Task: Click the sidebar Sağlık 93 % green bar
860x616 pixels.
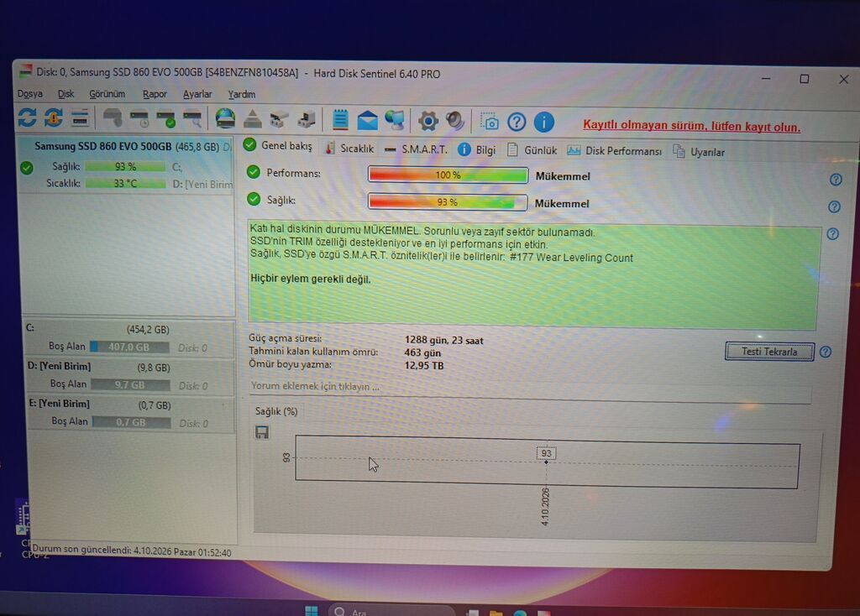Action: coord(126,166)
